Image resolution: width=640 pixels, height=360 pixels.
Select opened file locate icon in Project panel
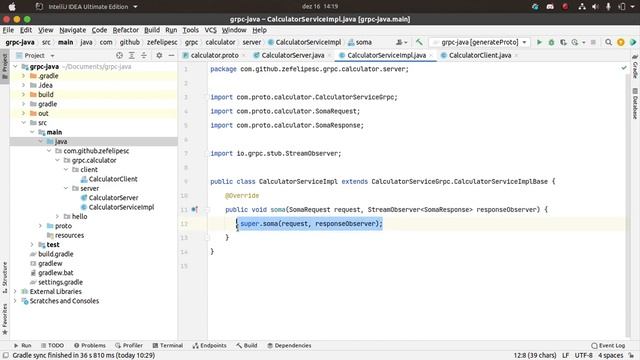(119, 55)
